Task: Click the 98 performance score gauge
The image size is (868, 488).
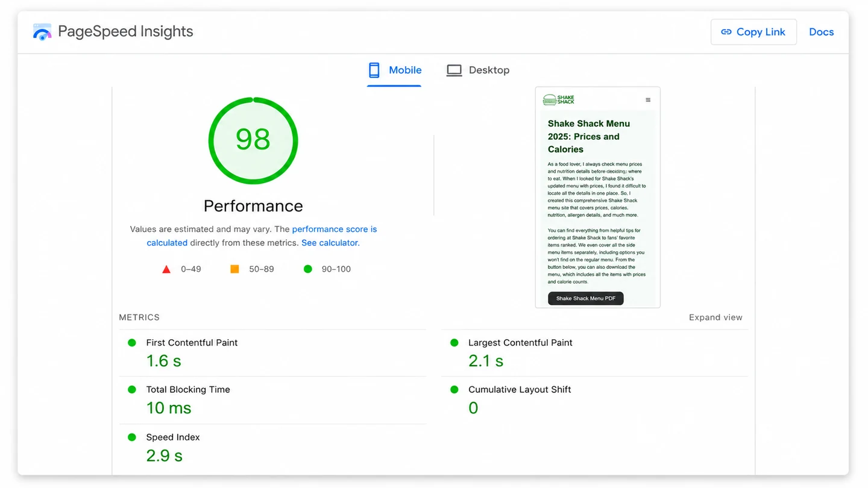Action: coord(253,140)
